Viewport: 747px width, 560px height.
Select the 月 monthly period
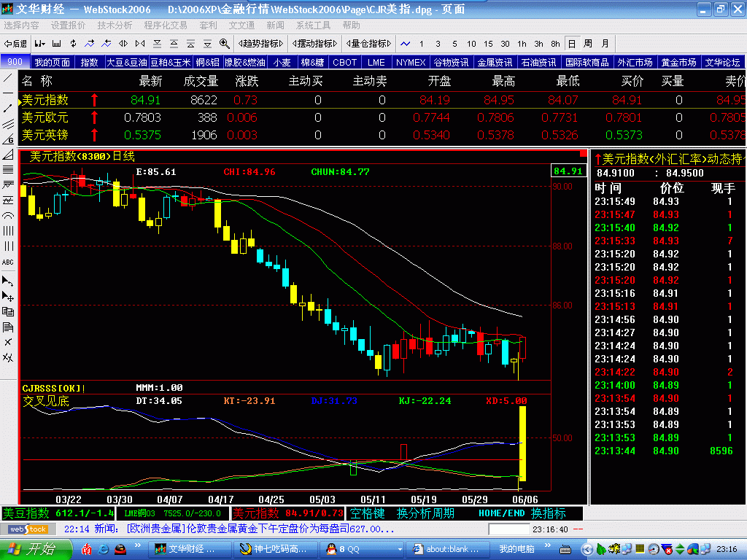605,44
